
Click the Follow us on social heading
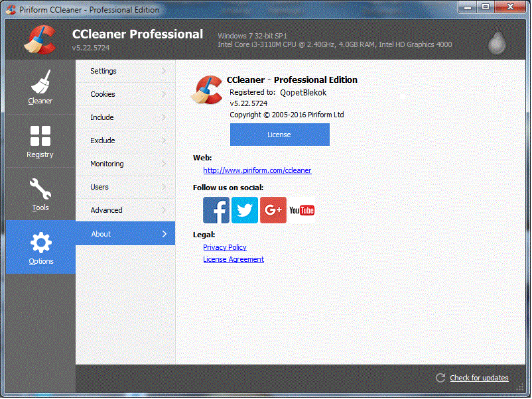click(228, 188)
